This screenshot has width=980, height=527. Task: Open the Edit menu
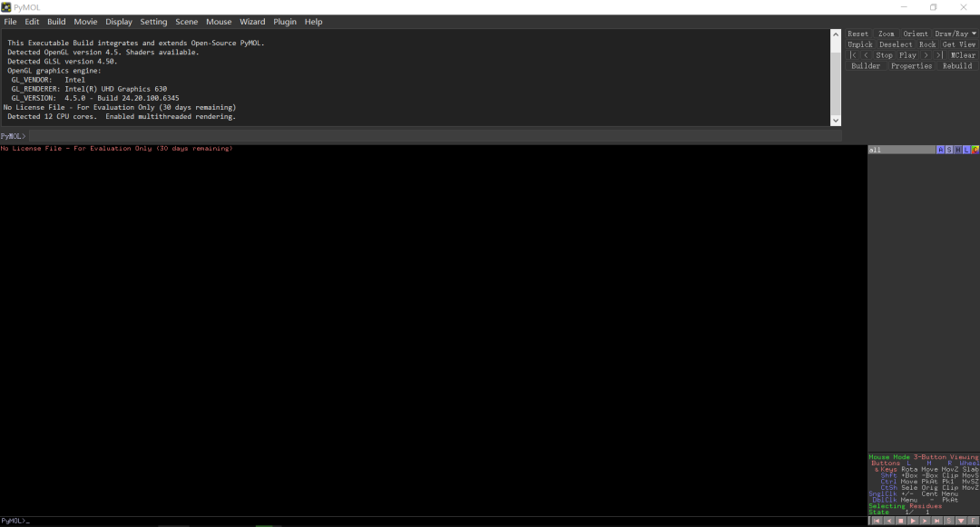pos(32,21)
